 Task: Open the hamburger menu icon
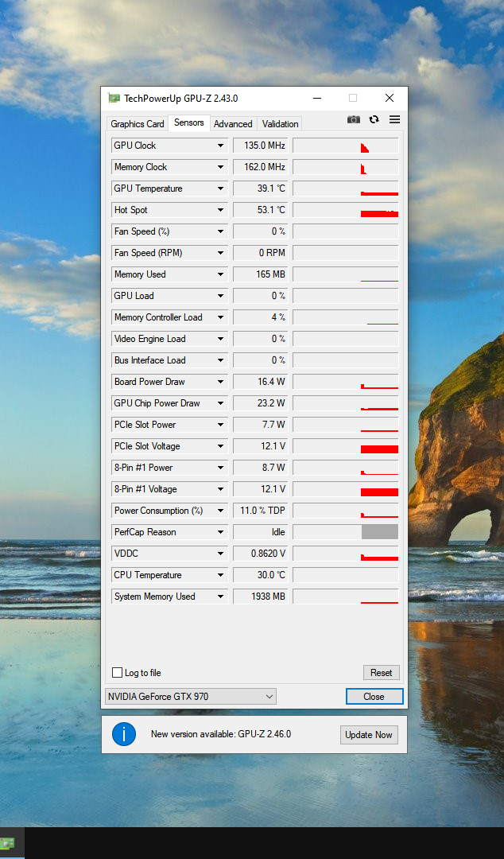(x=394, y=119)
